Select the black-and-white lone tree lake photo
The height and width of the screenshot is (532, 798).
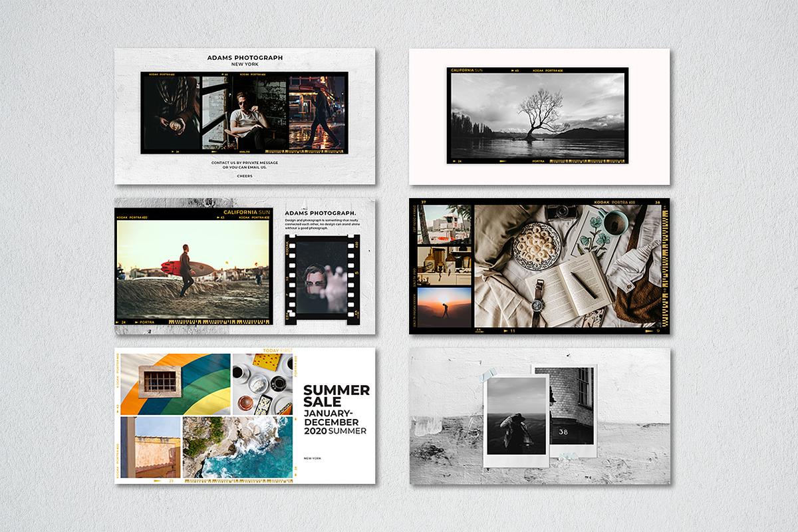(537, 115)
